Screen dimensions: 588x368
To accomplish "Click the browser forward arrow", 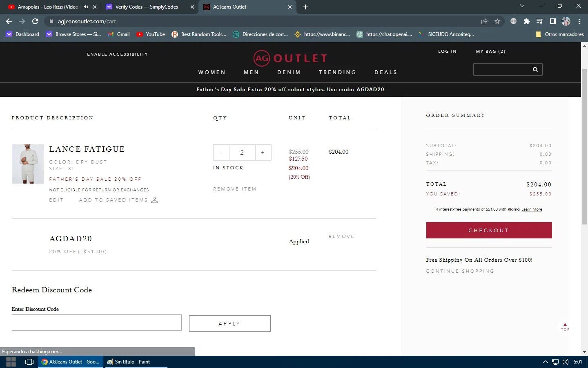I will 22,21.
